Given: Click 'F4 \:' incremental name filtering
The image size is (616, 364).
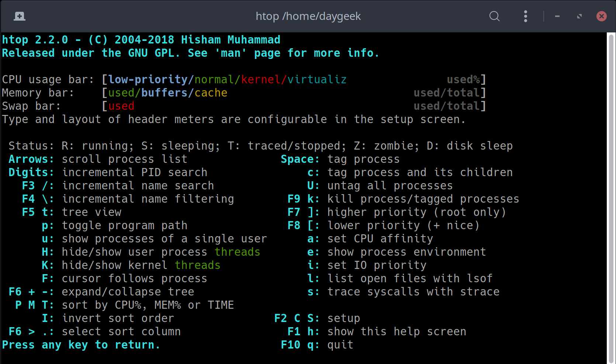Looking at the screenshot, I should 128,199.
